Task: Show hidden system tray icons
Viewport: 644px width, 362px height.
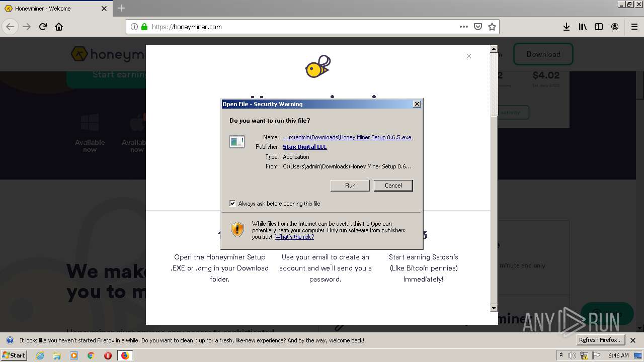Action: (561, 355)
